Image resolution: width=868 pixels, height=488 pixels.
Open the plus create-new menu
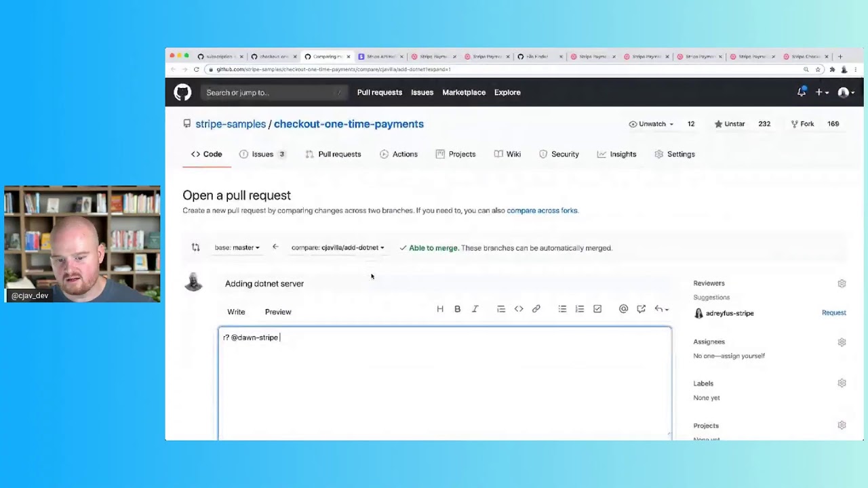(x=822, y=92)
